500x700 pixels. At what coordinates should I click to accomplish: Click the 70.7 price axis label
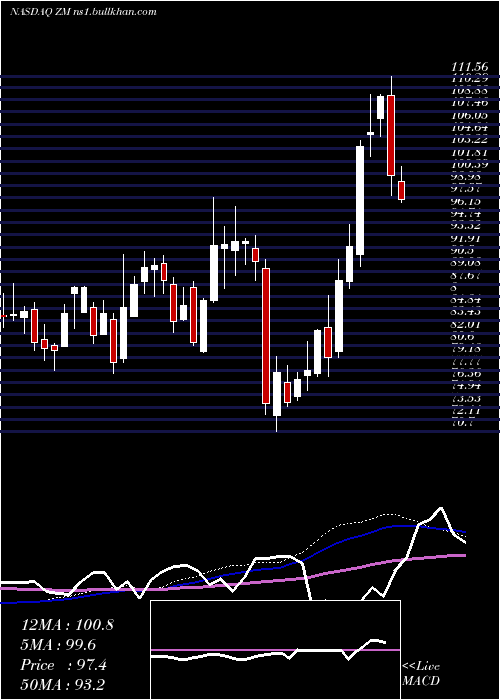coord(464,423)
